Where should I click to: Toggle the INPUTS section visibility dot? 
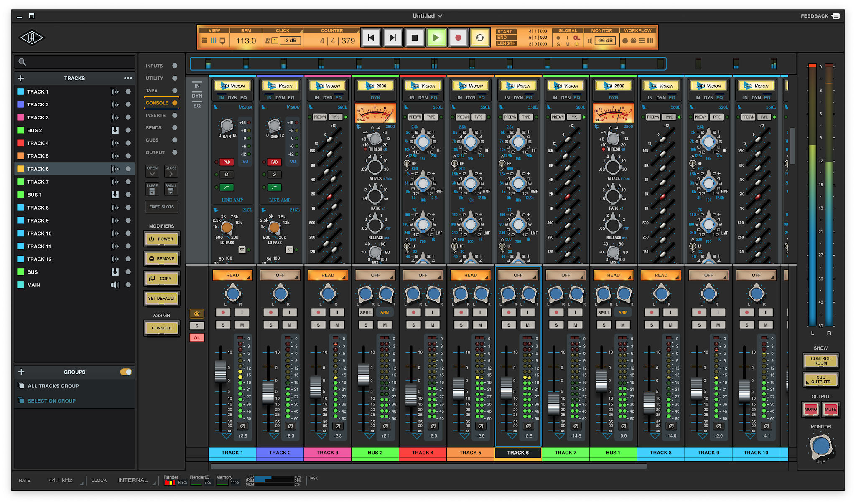[x=175, y=66]
